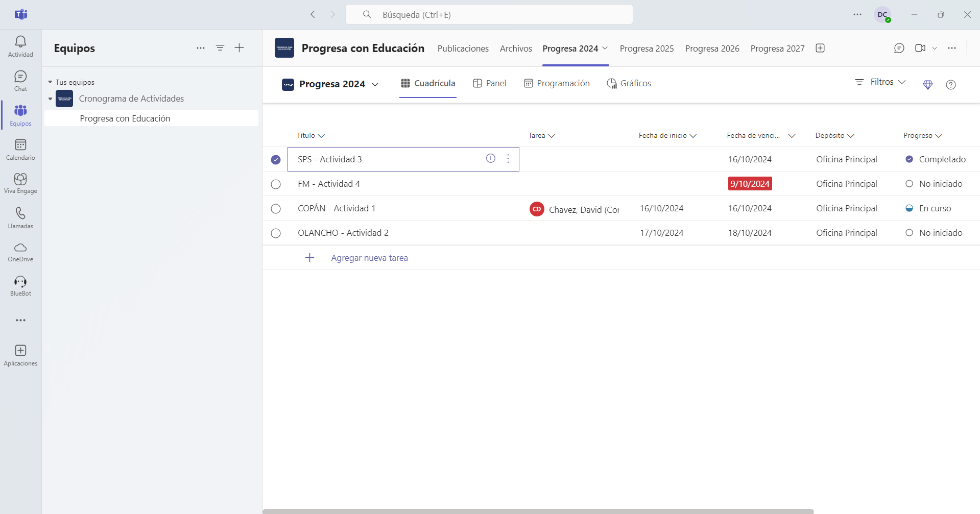Switch to Panel view
This screenshot has height=514, width=980.
pos(489,83)
